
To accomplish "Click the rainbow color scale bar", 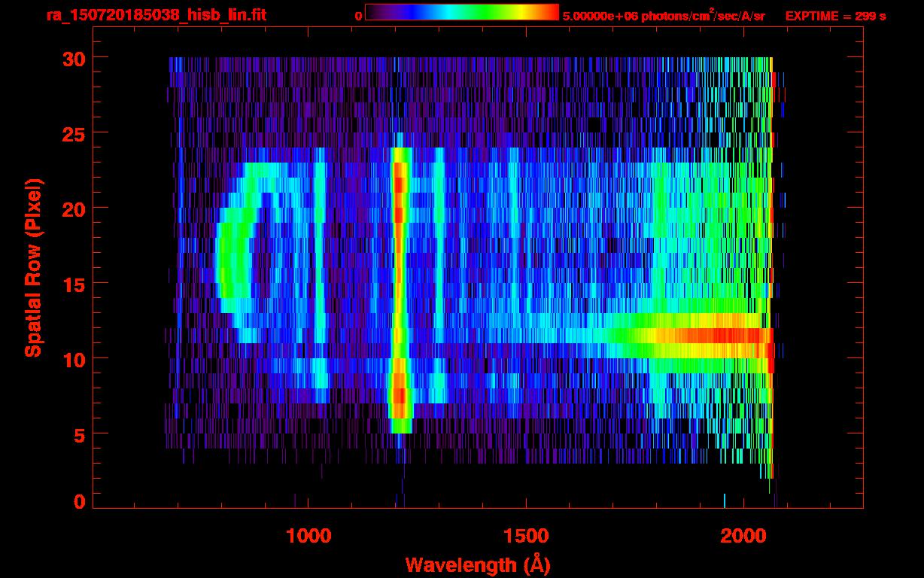I will click(461, 13).
